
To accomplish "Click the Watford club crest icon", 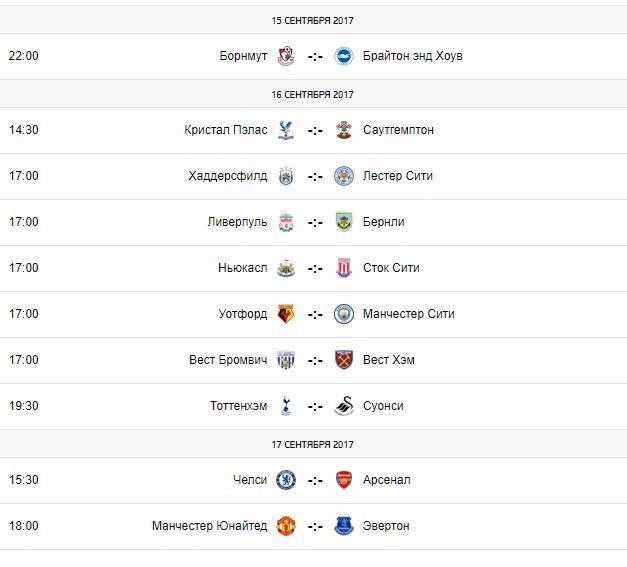I will tap(286, 314).
